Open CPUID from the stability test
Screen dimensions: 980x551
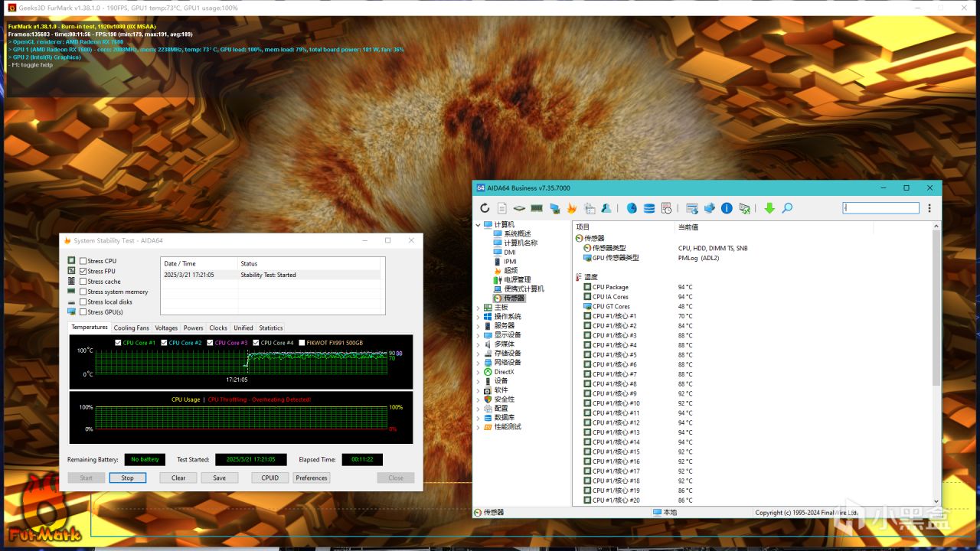(270, 478)
